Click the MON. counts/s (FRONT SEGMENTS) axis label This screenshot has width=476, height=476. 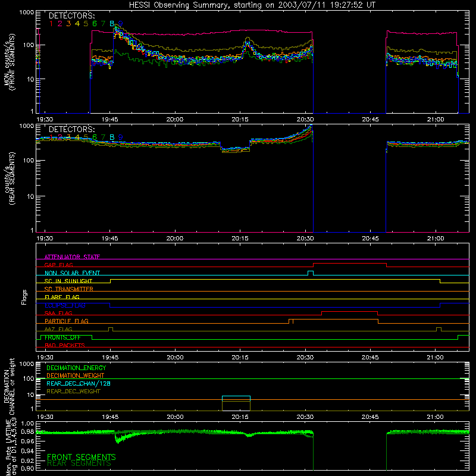click(x=9, y=62)
